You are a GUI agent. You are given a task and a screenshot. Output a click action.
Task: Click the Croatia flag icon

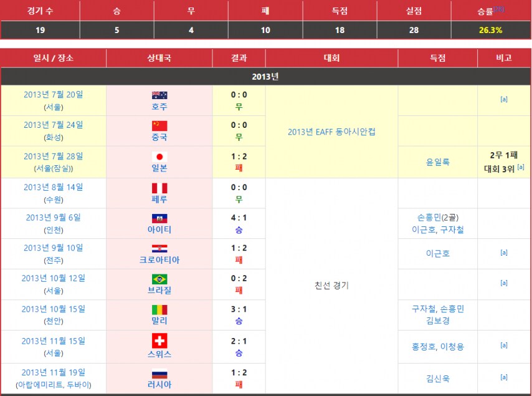tap(159, 248)
